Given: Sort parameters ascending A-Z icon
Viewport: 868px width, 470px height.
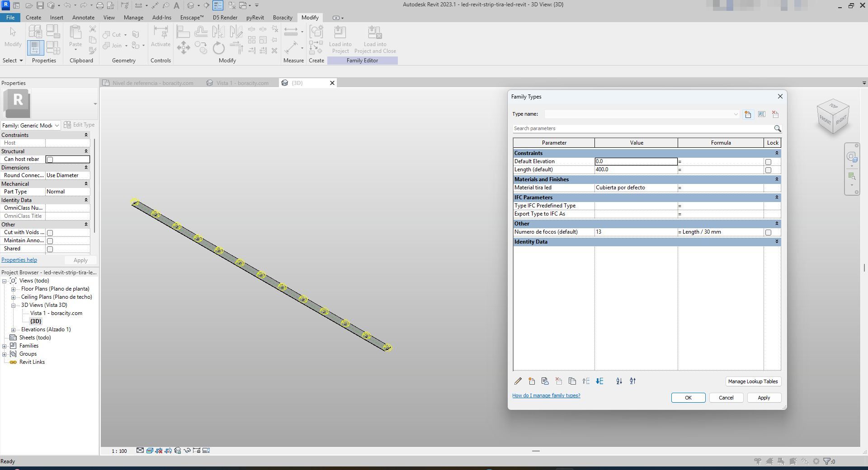Looking at the screenshot, I should pos(619,381).
